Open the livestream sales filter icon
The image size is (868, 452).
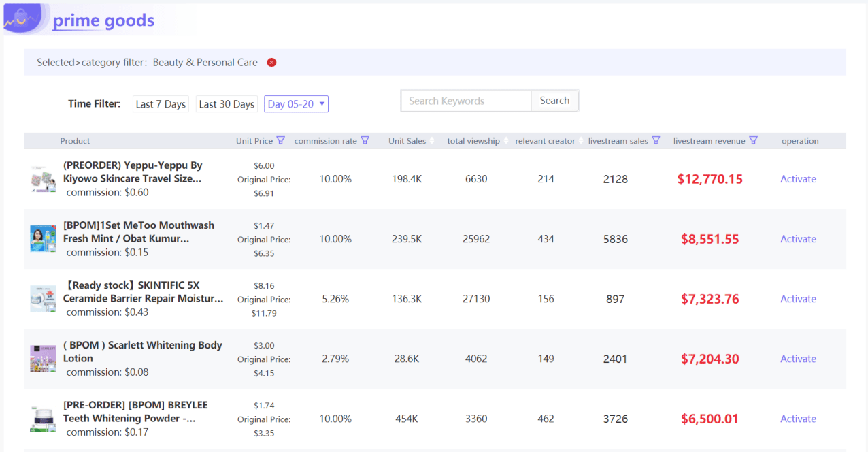point(656,141)
